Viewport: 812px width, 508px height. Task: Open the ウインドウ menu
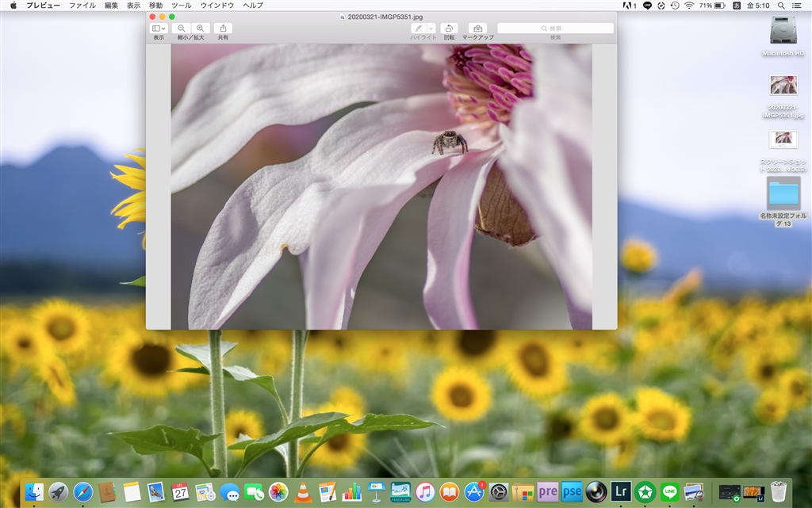(216, 6)
